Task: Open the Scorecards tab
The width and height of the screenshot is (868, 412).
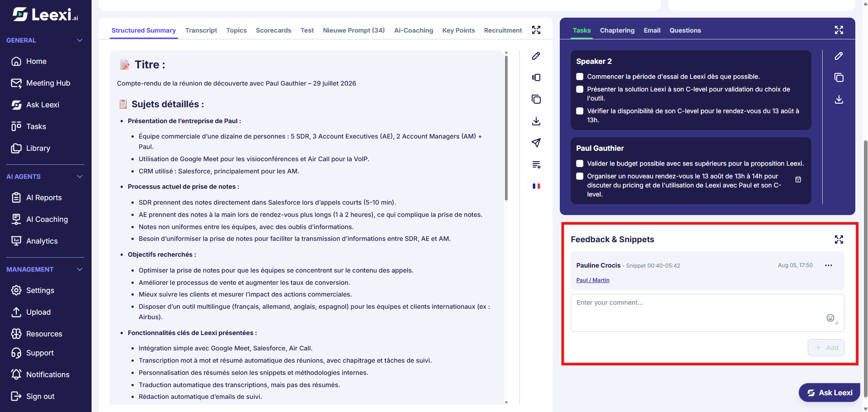Action: pos(273,30)
